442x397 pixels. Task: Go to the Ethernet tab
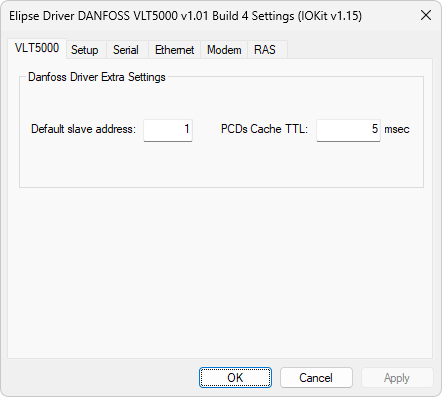coord(174,50)
